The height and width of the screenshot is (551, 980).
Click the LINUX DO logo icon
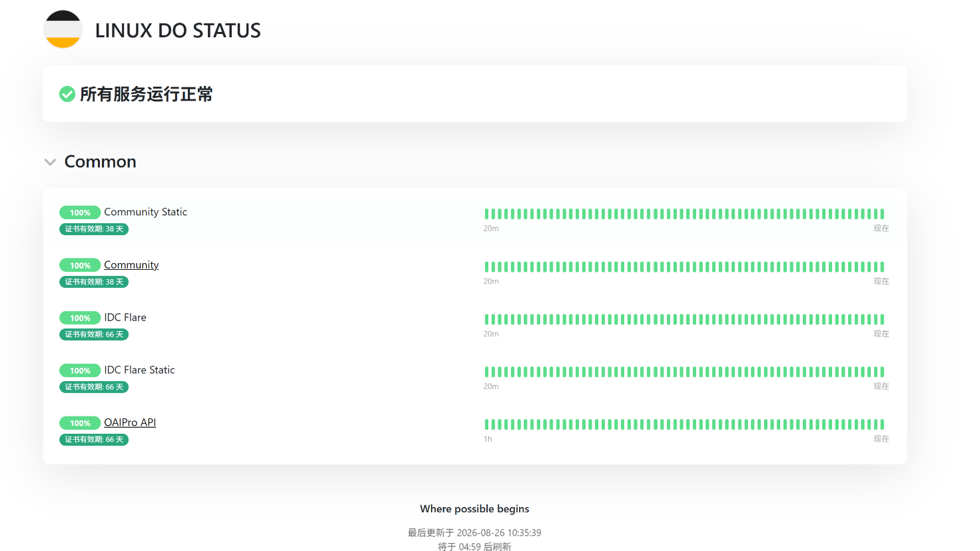[63, 29]
